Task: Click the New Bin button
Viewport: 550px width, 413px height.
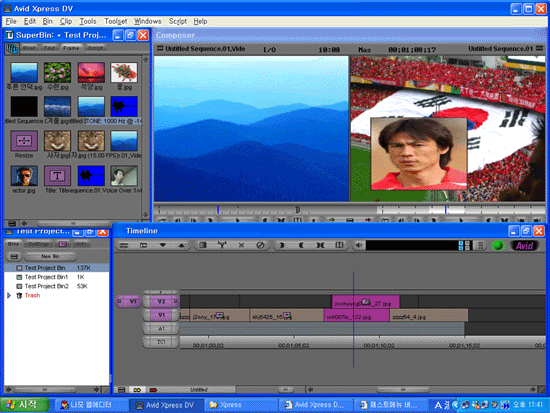Action: pos(50,257)
